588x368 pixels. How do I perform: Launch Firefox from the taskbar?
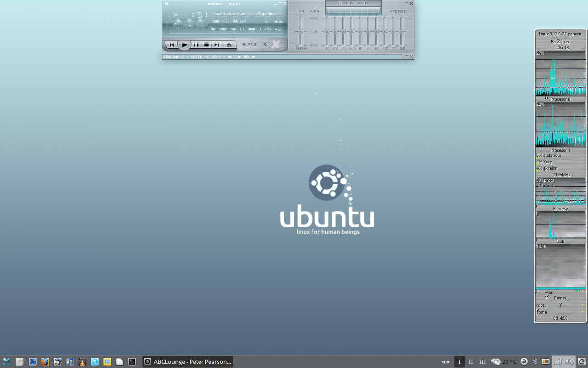(45, 362)
